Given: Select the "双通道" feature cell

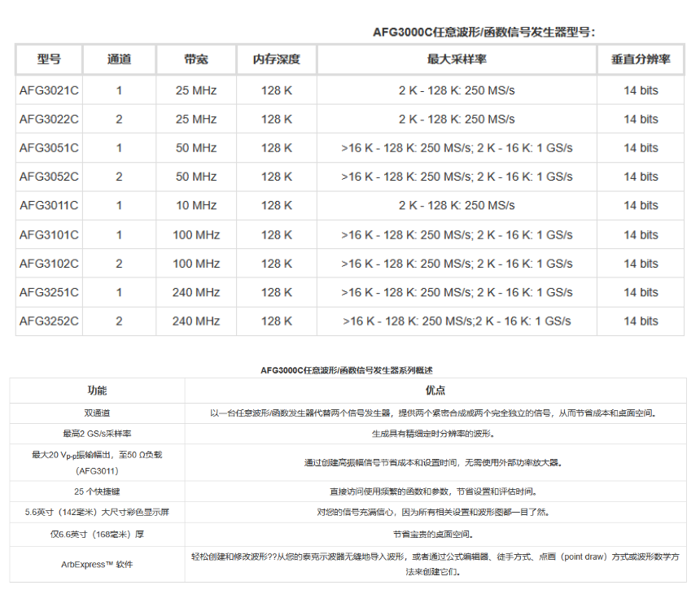Looking at the screenshot, I should [x=97, y=413].
